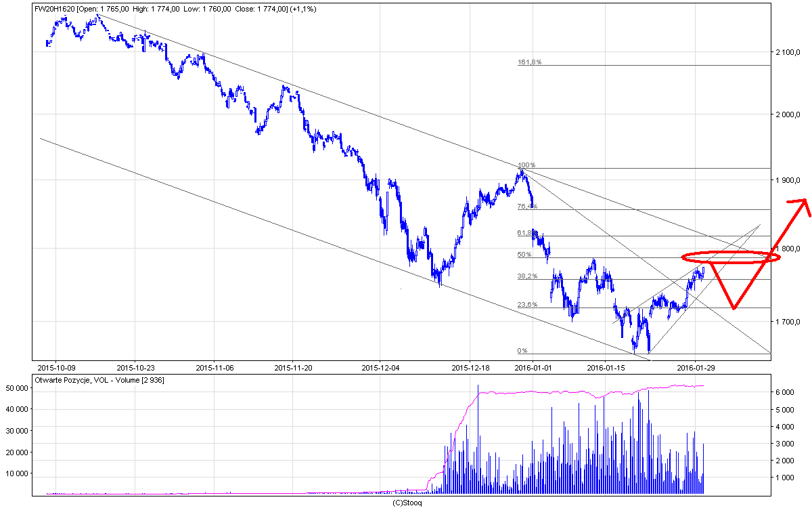Screen dimensions: 812x508
Task: Click the 2 000 volume axis label
Action: [x=786, y=461]
